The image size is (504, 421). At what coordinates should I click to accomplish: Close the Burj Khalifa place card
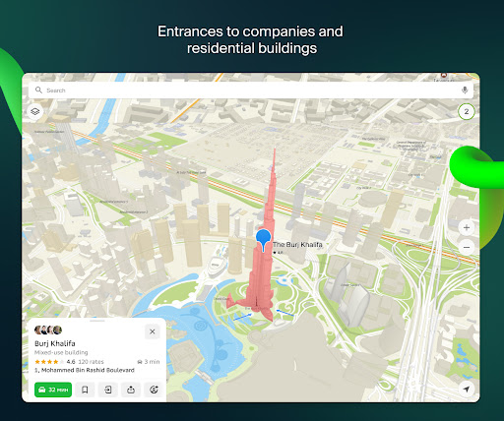pyautogui.click(x=153, y=331)
